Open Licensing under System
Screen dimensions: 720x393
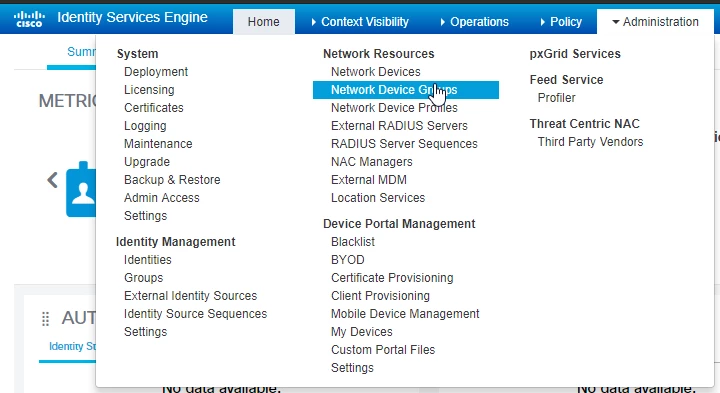pos(149,90)
